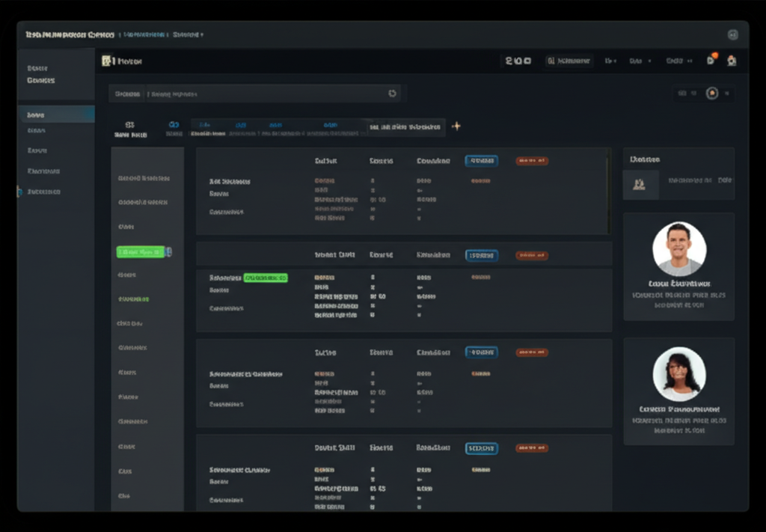
Task: Click the refresh icon in the search bar
Action: (x=392, y=94)
